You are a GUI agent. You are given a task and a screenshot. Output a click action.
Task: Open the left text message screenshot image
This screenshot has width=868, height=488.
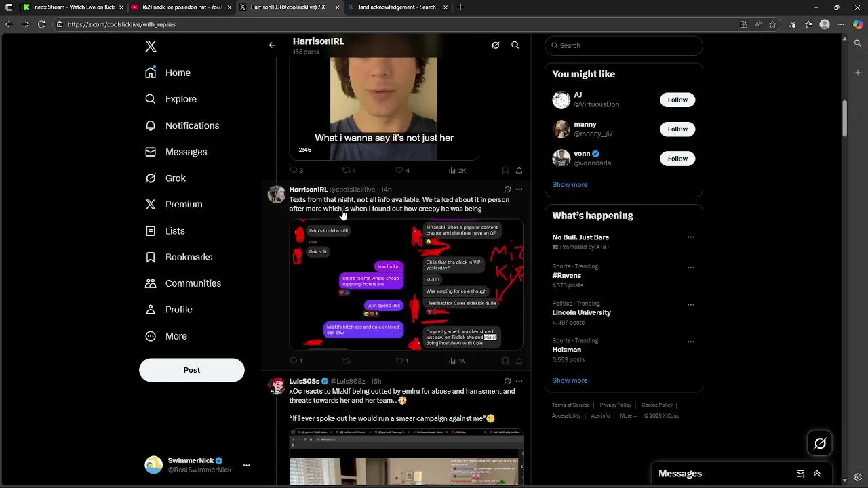coord(347,285)
